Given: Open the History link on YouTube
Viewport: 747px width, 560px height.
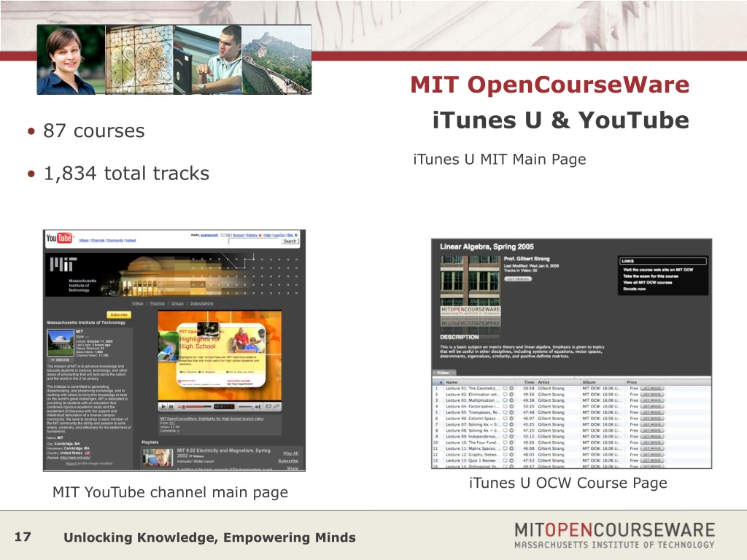Looking at the screenshot, I should click(x=252, y=236).
